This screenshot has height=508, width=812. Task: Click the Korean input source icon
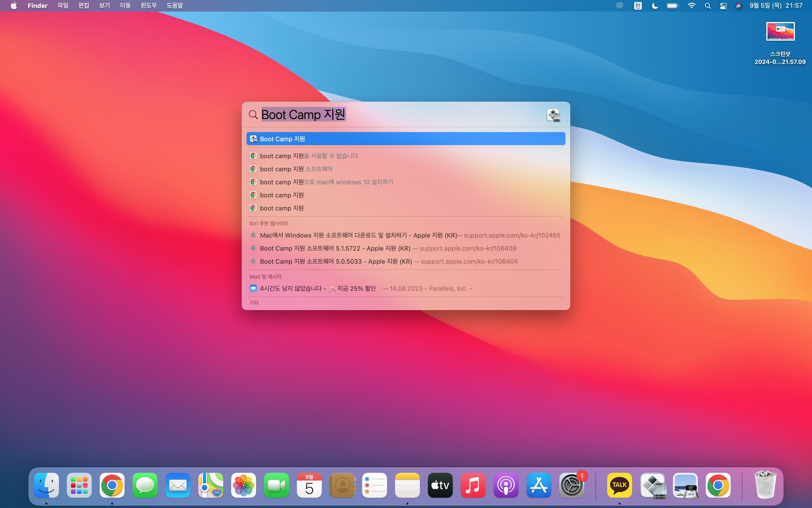[638, 6]
